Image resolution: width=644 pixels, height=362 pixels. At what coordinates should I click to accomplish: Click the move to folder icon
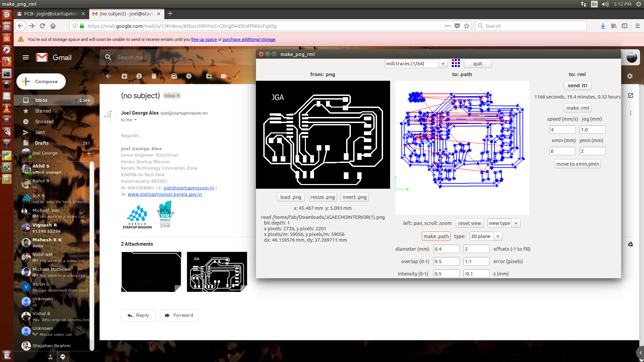coord(209,76)
